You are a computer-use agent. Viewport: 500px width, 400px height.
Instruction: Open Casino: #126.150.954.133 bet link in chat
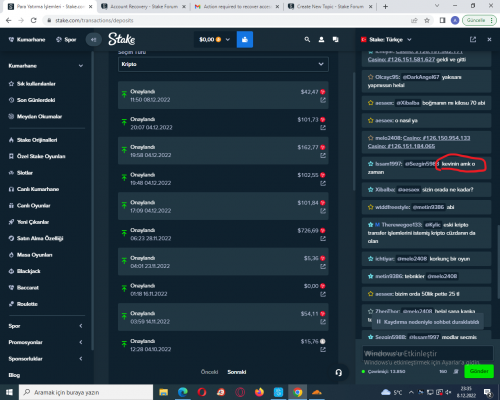(x=436, y=138)
